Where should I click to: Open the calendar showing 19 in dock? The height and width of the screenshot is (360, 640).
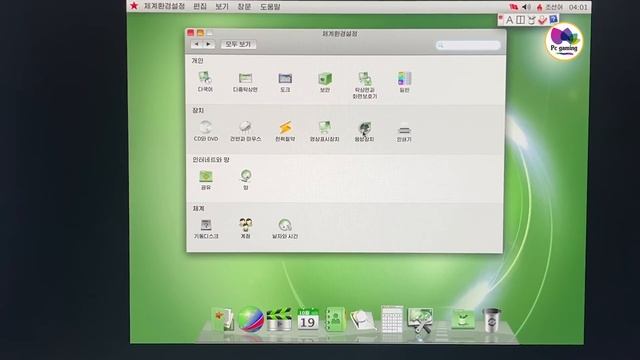(307, 319)
